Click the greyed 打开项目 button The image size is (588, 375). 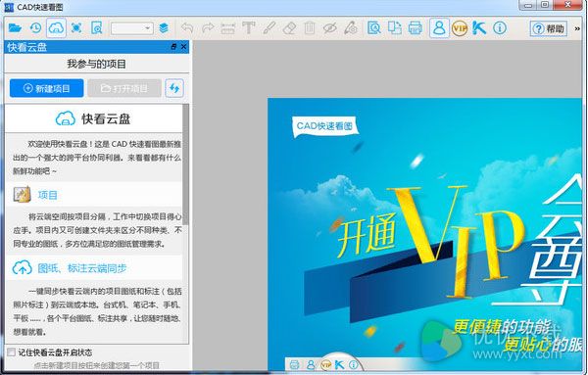tap(124, 88)
